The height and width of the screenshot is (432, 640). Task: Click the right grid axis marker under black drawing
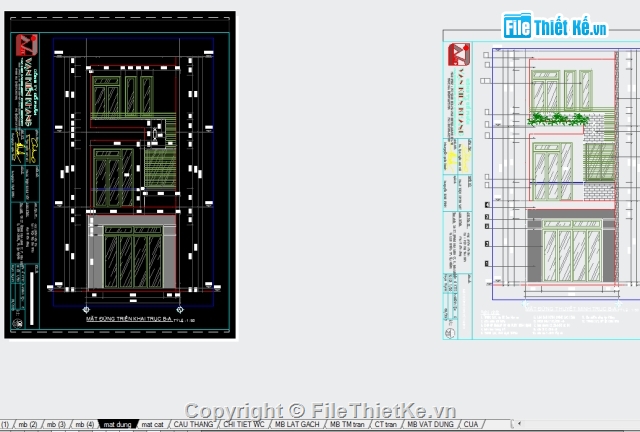pos(180,310)
